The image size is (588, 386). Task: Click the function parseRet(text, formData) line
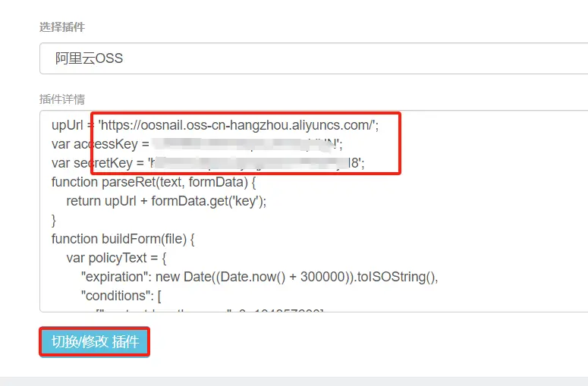click(x=154, y=182)
